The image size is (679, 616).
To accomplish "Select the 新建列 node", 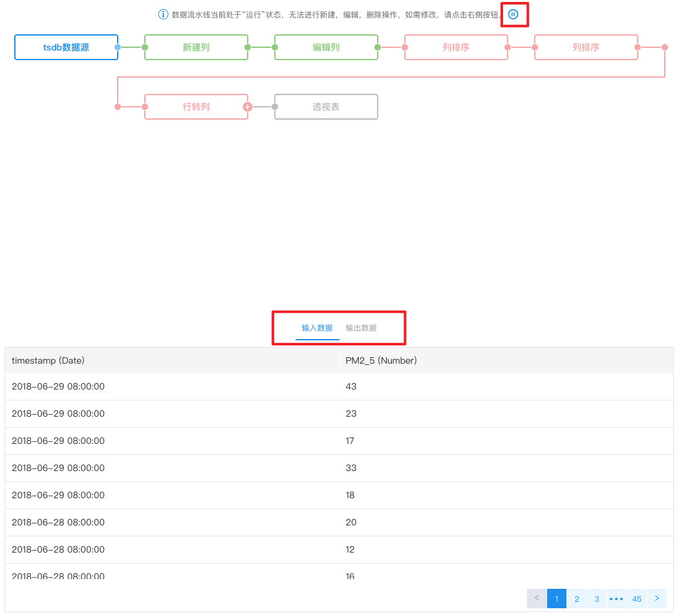I will coord(196,47).
